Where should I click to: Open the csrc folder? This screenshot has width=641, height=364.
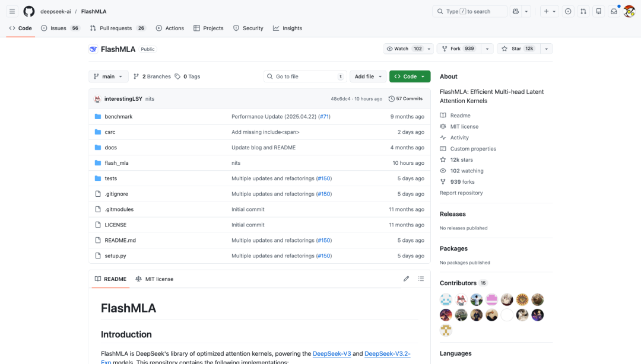(110, 132)
